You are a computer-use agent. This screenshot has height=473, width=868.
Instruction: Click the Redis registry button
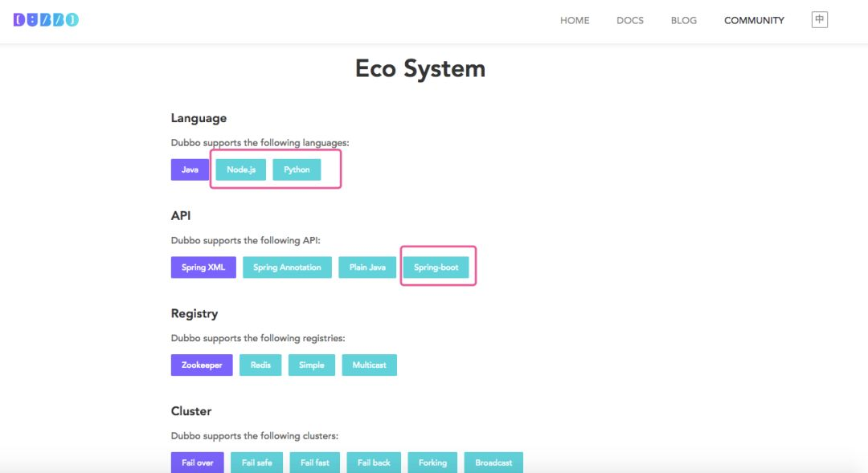pyautogui.click(x=260, y=365)
